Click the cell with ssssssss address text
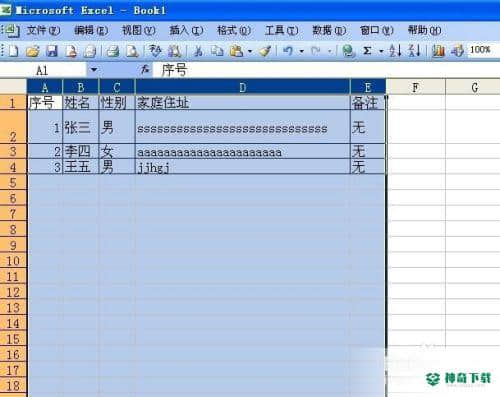The image size is (500, 397). [x=243, y=127]
